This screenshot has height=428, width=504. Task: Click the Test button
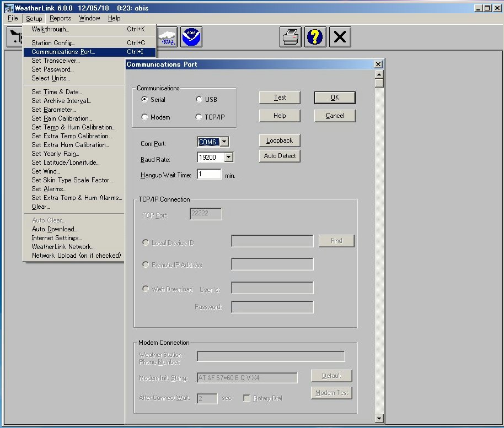[280, 97]
